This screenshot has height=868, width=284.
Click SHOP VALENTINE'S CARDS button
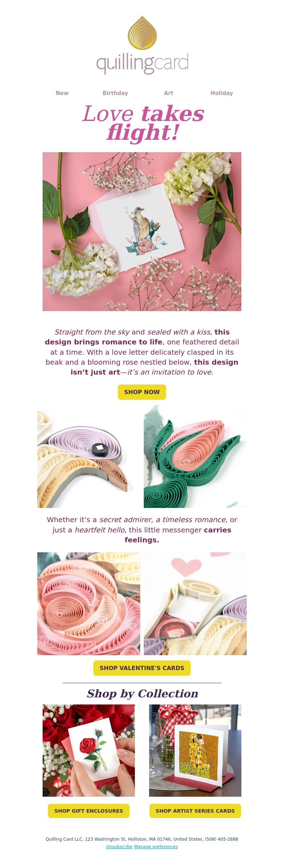(x=142, y=668)
